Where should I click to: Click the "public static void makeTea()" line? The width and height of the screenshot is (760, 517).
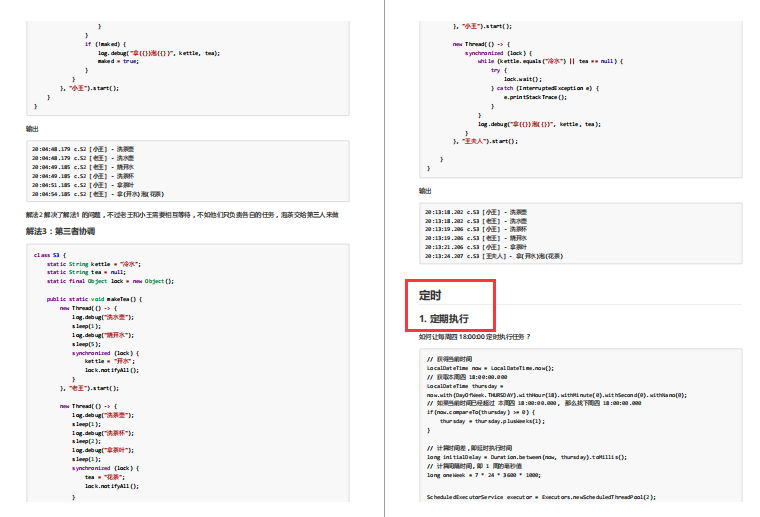[94, 299]
